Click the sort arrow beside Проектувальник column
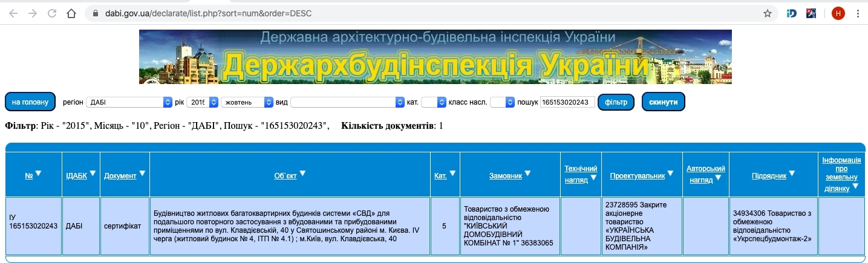Viewport: 868px width, 263px height. [x=671, y=174]
